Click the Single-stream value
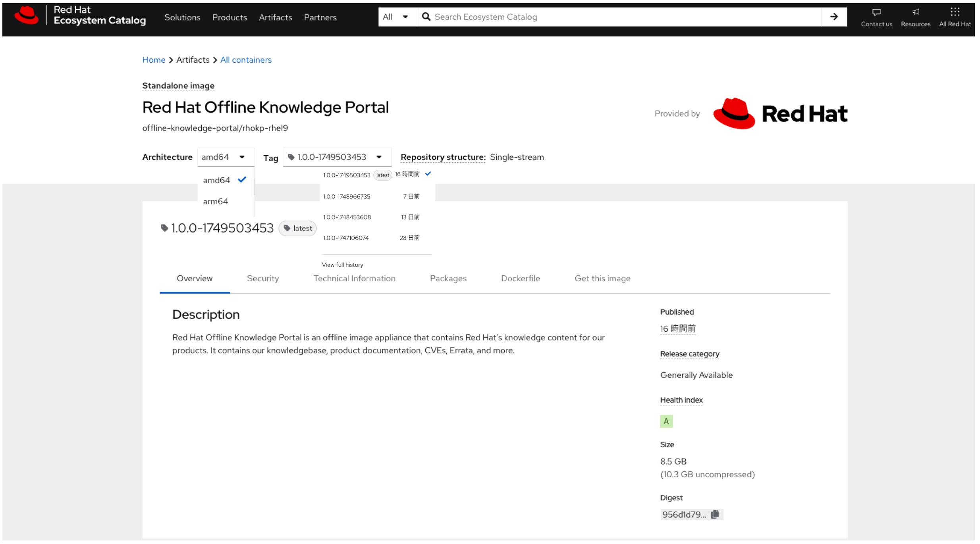Screen dimensions: 980x544 pos(517,157)
